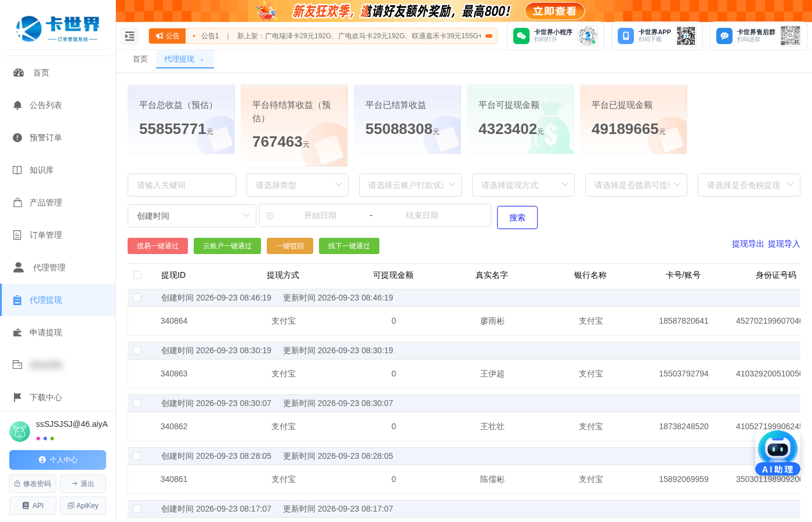Click the 卡世界APP phone icon
Screen dimensions: 812x522
click(x=626, y=36)
